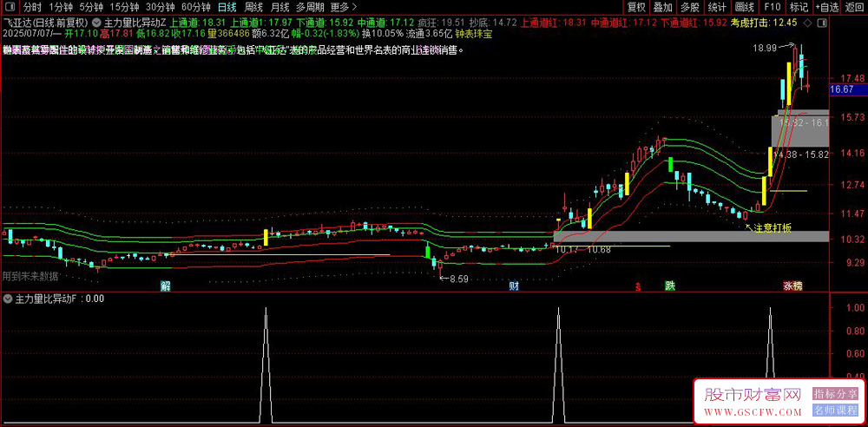The image size is (868, 427).
Task: Open the 更多 periods expander
Action: coord(343,7)
